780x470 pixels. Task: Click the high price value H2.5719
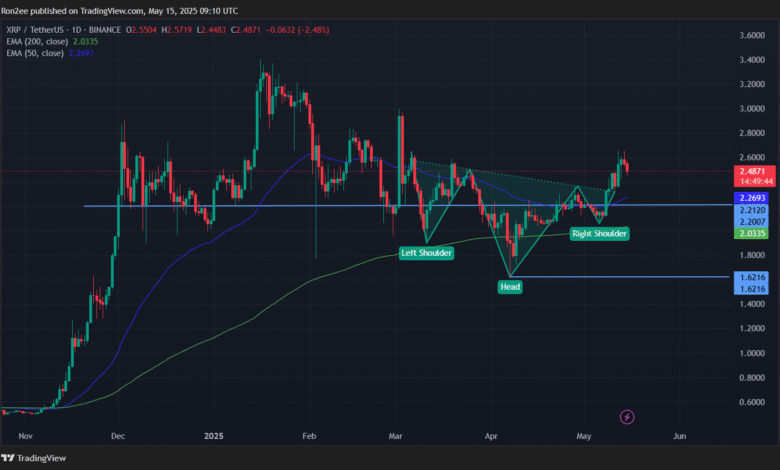(x=177, y=30)
